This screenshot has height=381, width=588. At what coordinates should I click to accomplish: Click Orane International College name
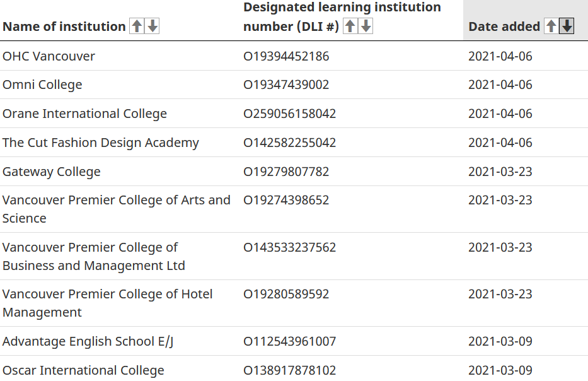(x=84, y=114)
